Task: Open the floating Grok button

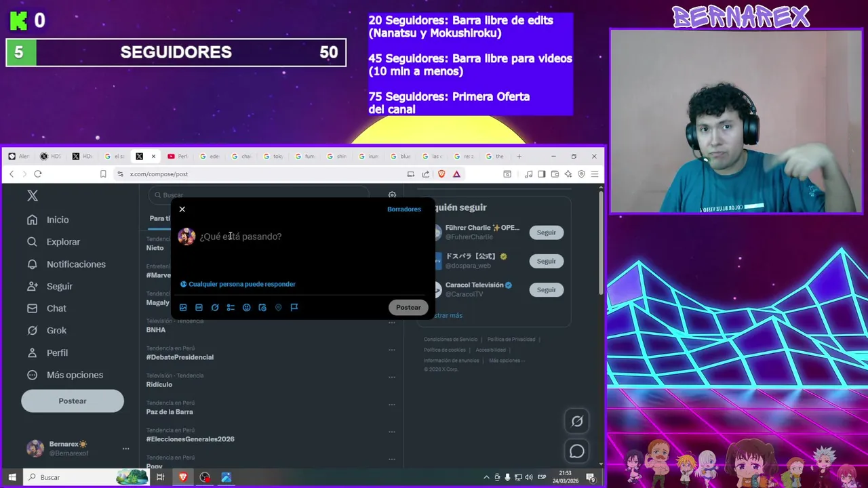Action: tap(577, 422)
